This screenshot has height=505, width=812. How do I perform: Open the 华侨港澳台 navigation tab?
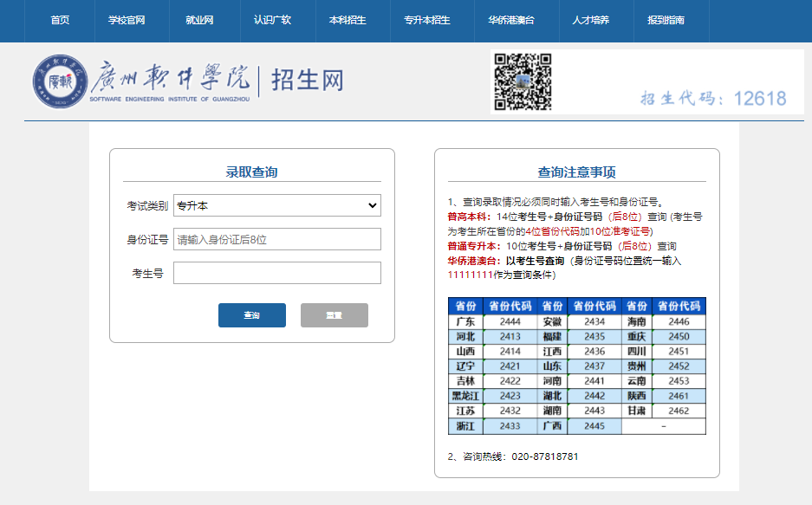click(x=511, y=20)
